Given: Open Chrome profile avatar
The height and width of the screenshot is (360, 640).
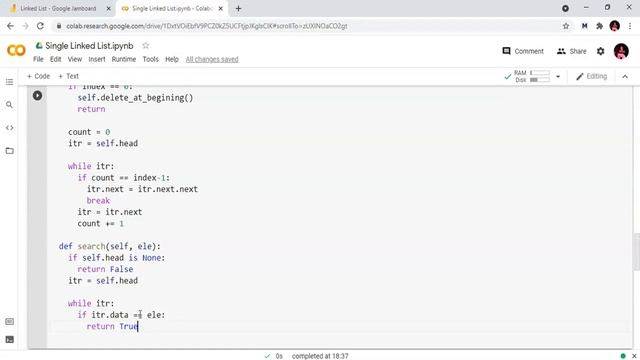Looking at the screenshot, I should click(x=615, y=26).
